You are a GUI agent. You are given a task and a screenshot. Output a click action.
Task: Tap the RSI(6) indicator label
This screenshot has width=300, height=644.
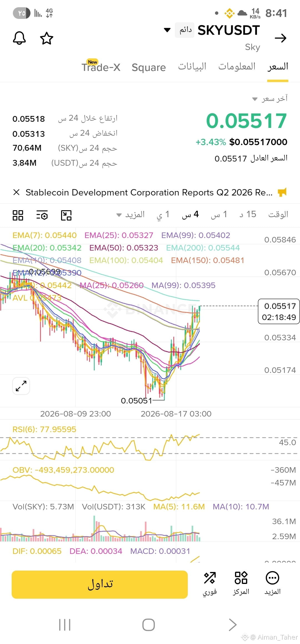click(x=44, y=429)
